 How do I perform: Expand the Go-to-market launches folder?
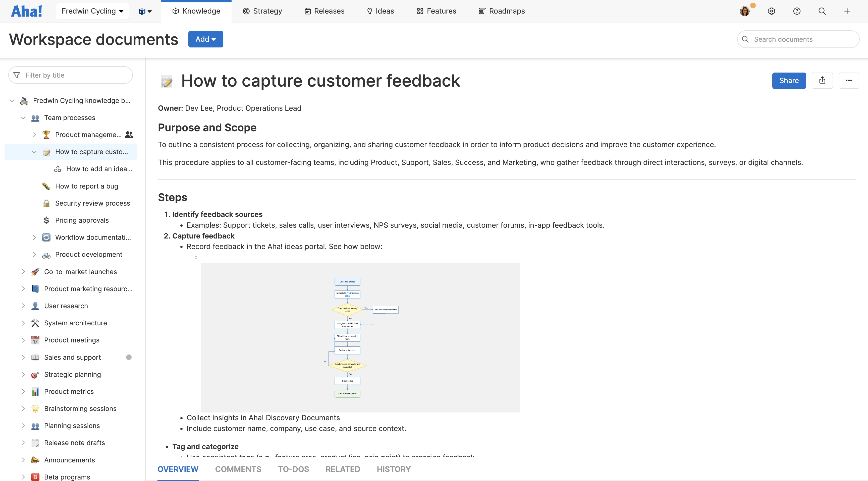pyautogui.click(x=23, y=272)
